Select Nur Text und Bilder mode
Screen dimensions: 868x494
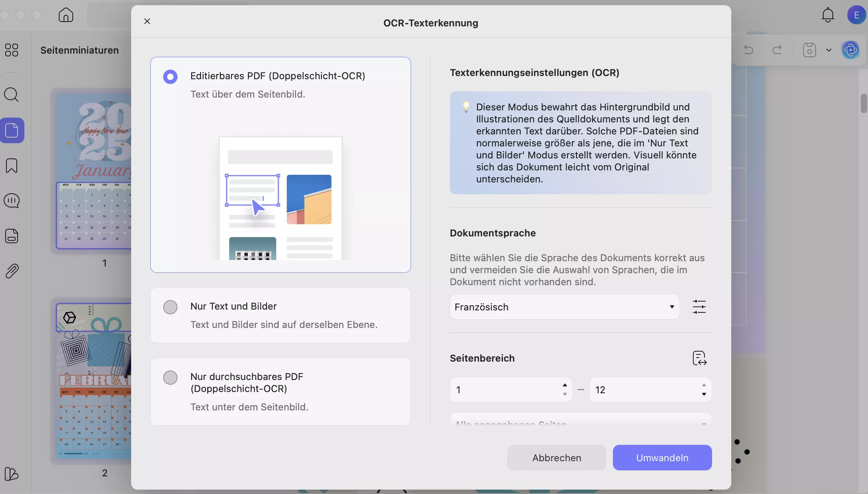(170, 307)
